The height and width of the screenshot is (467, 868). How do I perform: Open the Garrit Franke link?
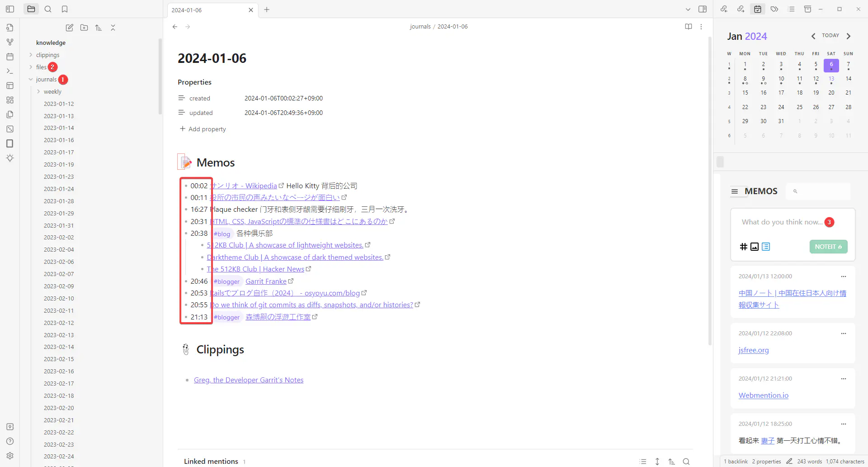(x=266, y=281)
